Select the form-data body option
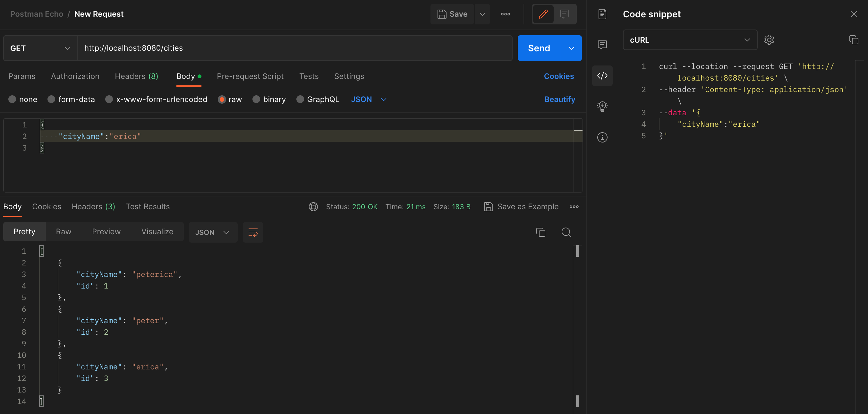Screen dimensions: 868x414 (51, 99)
